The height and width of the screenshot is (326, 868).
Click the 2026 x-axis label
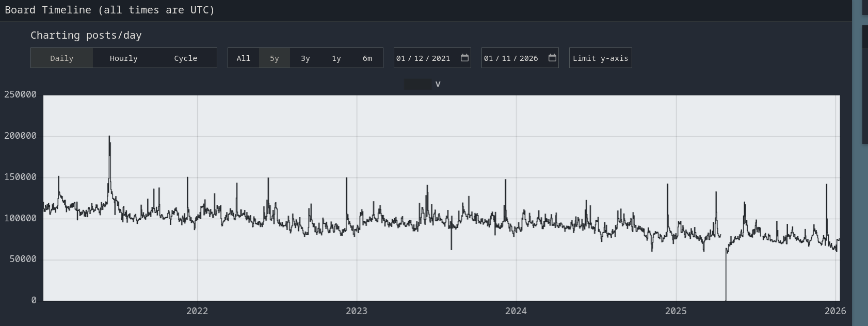[x=835, y=311]
